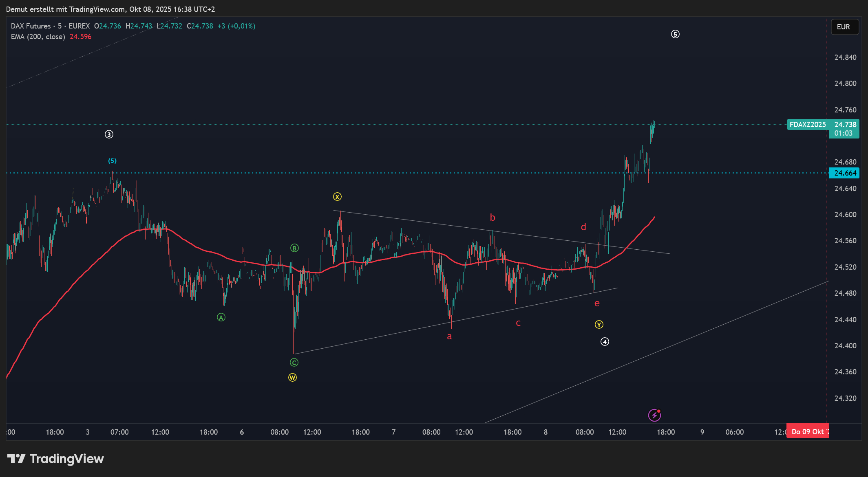Click the yellow circled W wave marker

pos(292,378)
